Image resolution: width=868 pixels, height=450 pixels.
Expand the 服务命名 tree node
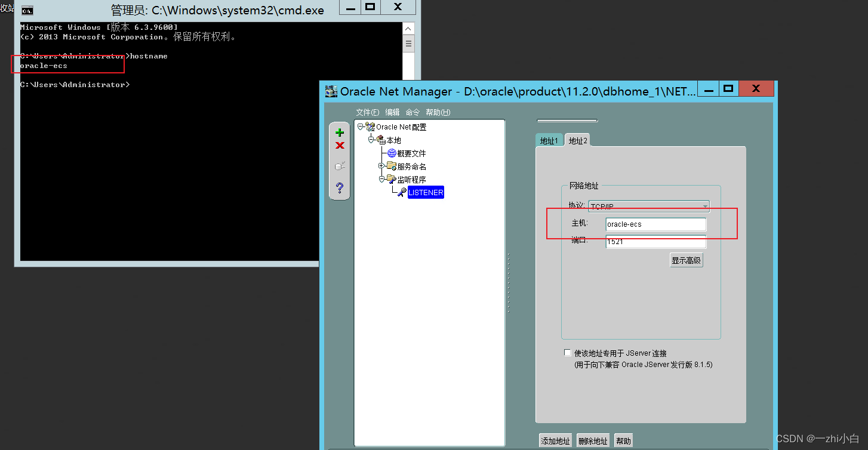coord(381,166)
